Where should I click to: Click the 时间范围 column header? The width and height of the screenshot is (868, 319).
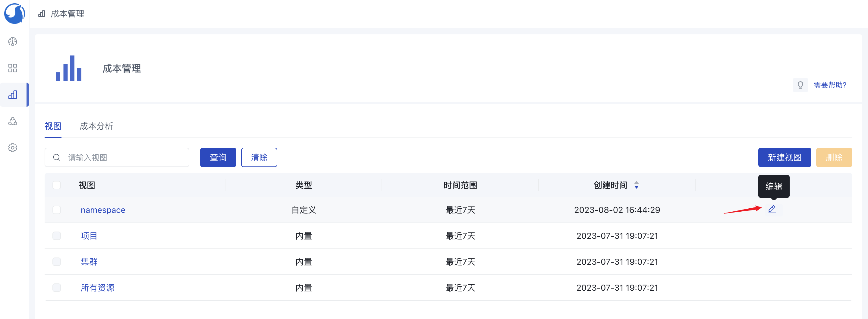(x=460, y=185)
